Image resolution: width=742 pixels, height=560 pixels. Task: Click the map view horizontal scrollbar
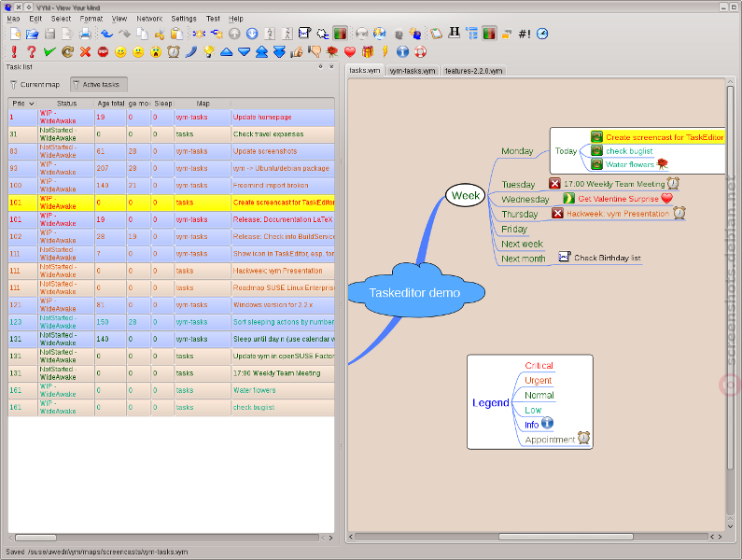[566, 537]
